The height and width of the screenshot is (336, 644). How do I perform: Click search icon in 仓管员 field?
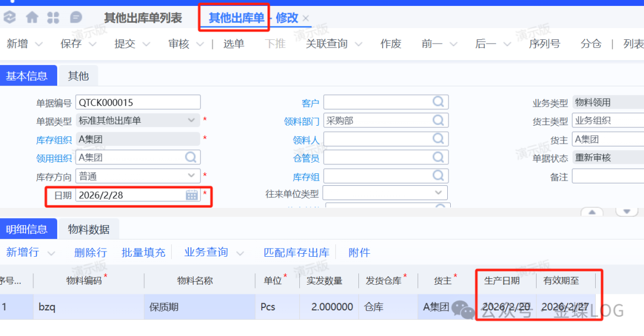(438, 157)
